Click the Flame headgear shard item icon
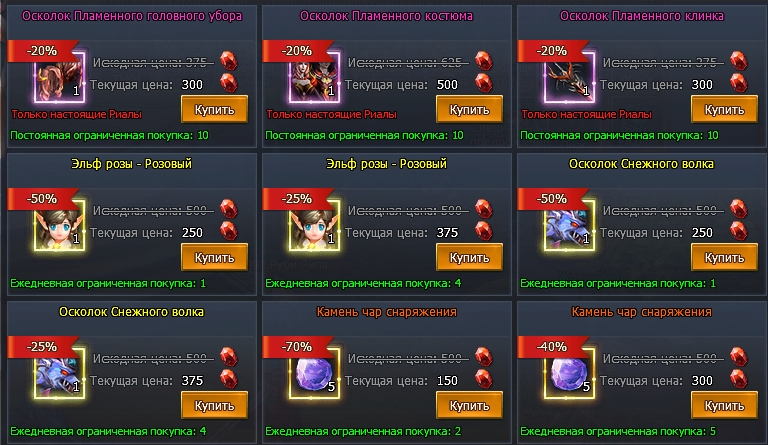 (59, 77)
